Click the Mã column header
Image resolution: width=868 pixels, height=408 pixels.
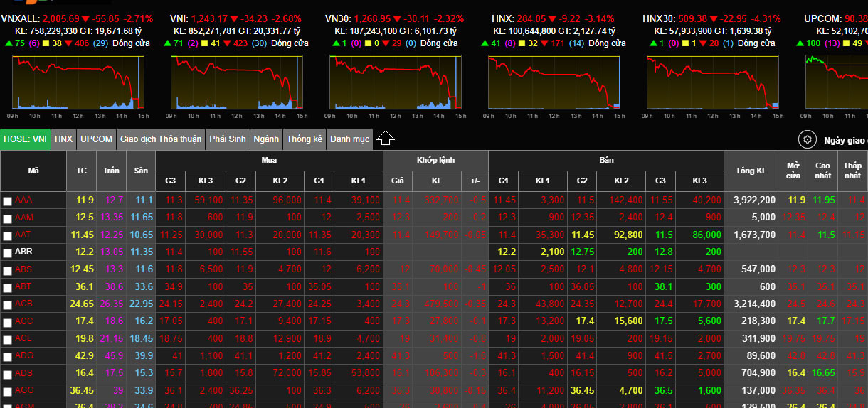click(x=33, y=171)
